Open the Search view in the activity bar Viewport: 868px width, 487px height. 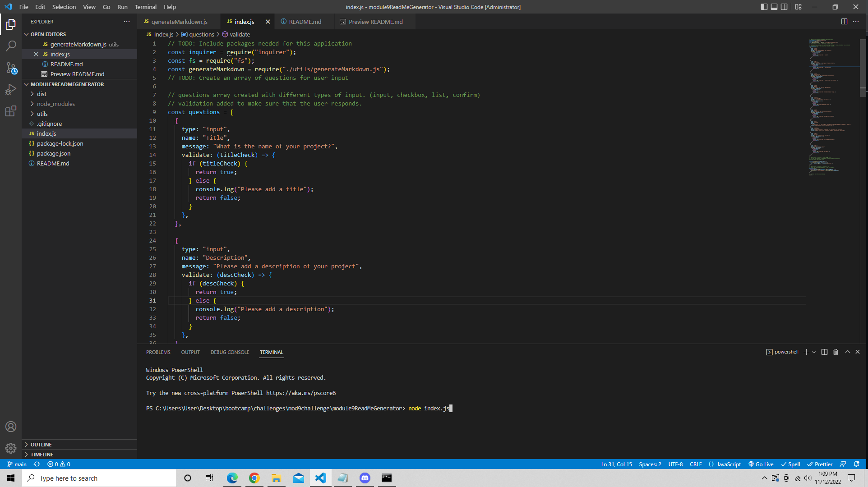11,46
